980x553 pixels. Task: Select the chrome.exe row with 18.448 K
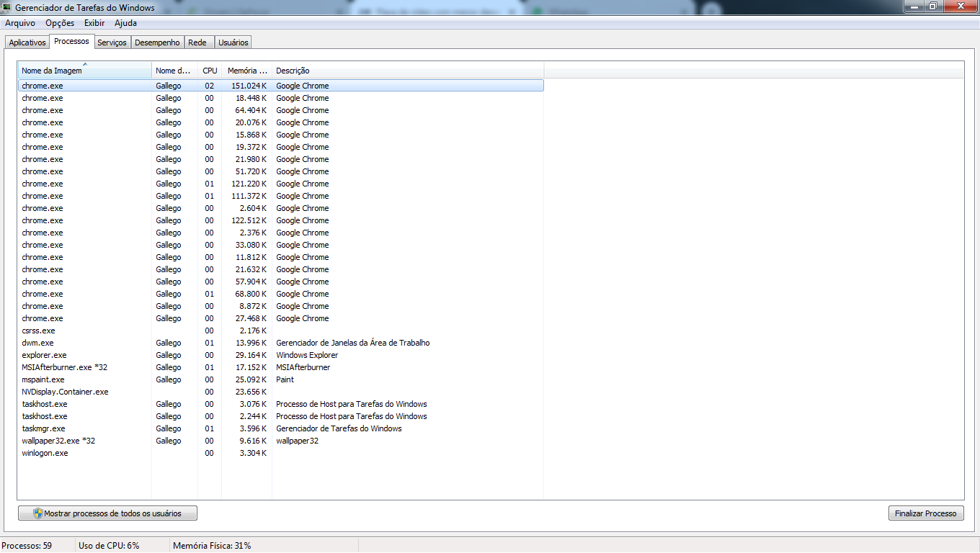pos(281,98)
